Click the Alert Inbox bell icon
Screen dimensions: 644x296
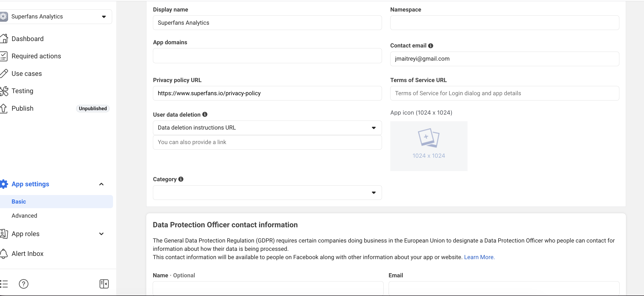[x=4, y=254]
